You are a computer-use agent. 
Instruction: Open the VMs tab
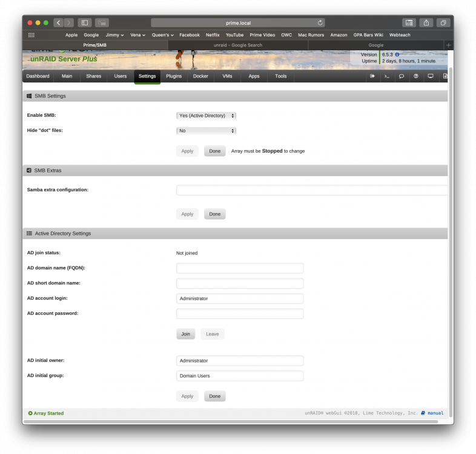[x=227, y=76]
